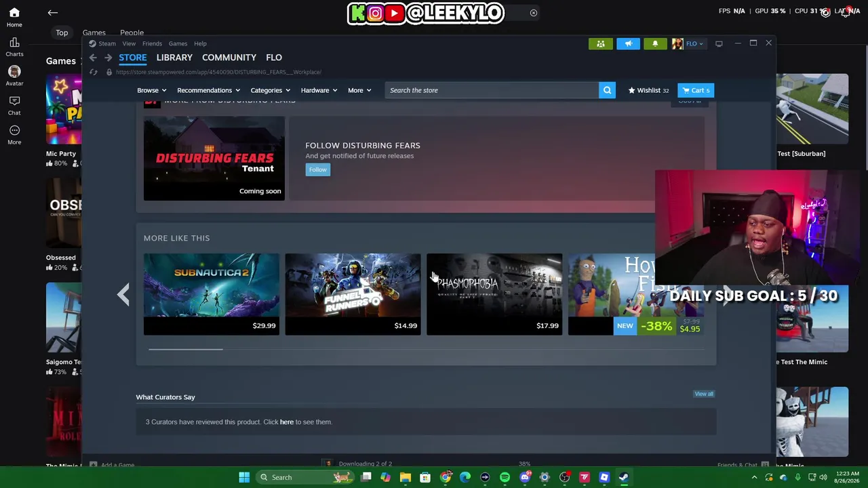
Task: Click the Windows taskbar Search box
Action: (304, 477)
